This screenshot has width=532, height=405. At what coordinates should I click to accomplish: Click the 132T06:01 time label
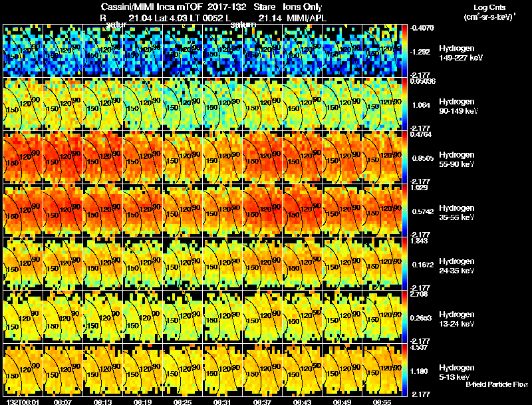(23, 402)
